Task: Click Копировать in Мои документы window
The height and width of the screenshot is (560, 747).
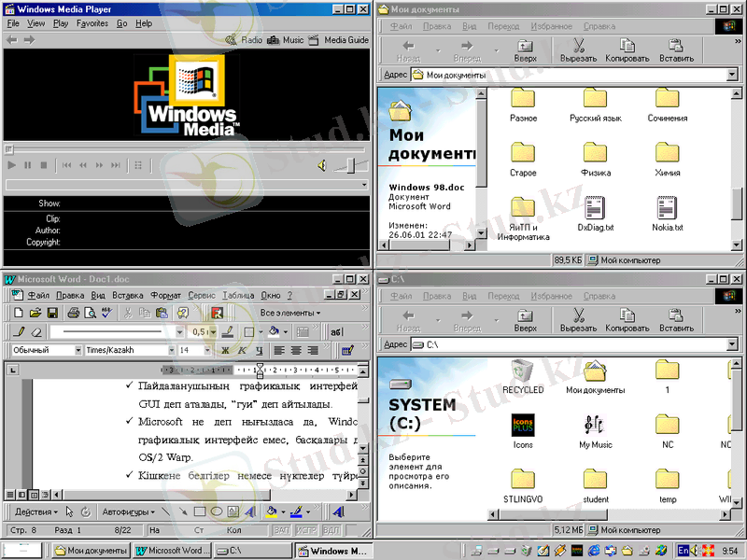Action: coord(627,50)
